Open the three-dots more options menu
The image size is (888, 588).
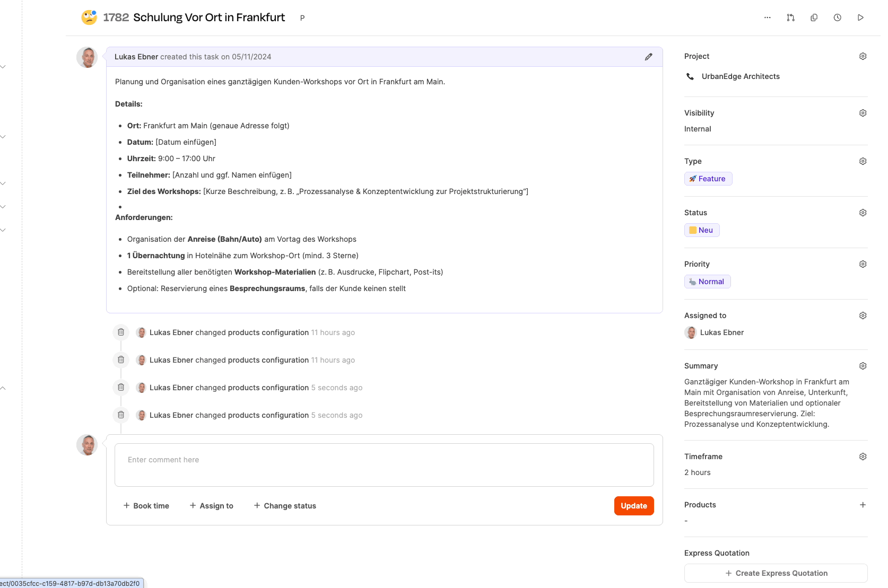pos(767,17)
